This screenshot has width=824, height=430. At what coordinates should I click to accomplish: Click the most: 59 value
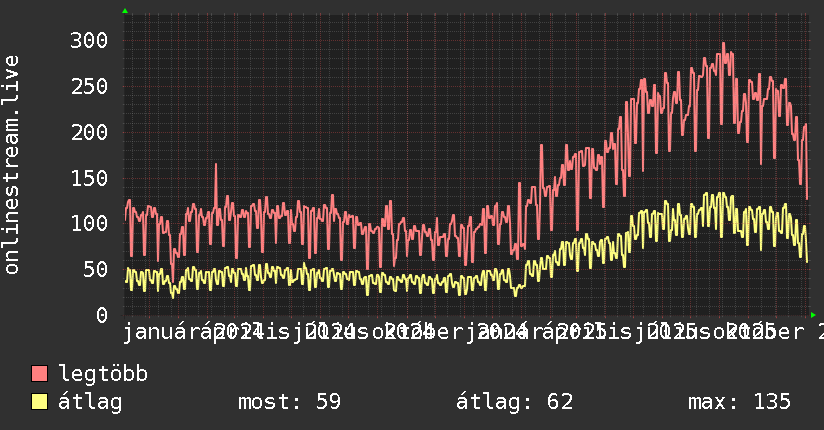(290, 402)
